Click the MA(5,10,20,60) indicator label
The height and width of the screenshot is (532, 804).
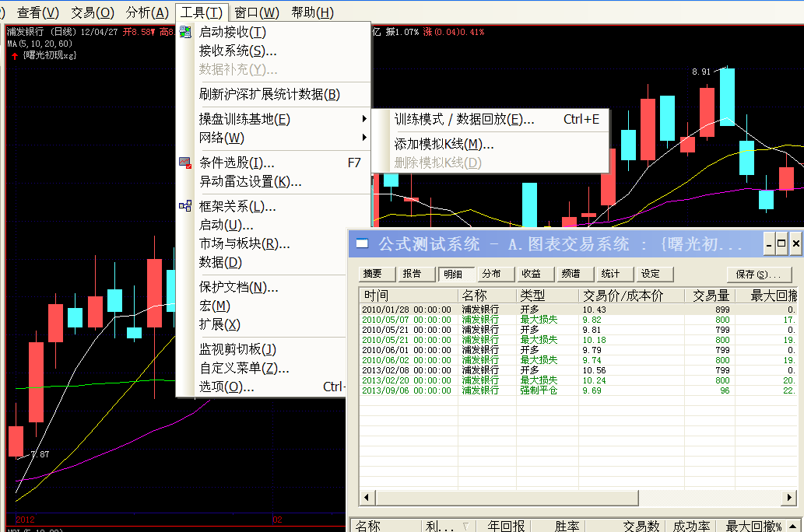(x=40, y=44)
